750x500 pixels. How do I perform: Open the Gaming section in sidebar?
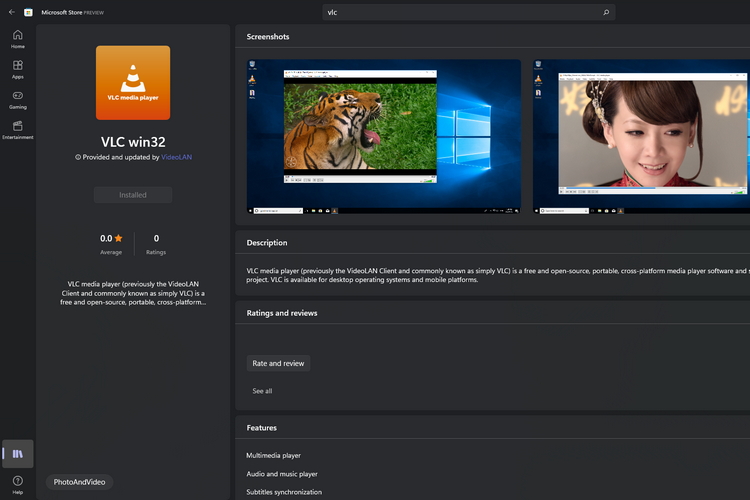tap(18, 100)
